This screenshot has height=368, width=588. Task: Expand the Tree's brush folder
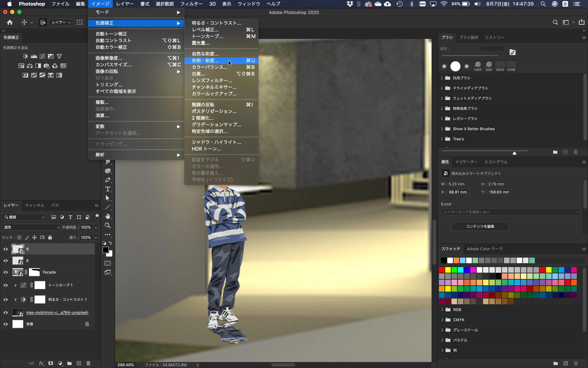442,139
